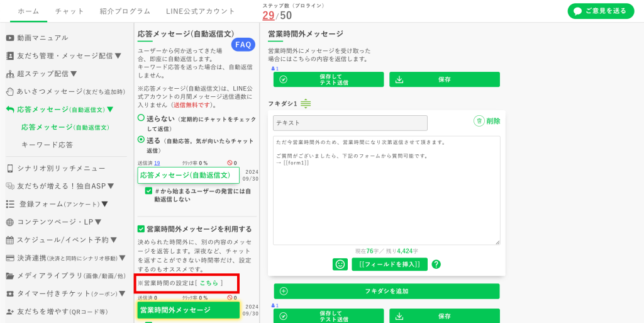Select the 送る auto-reply radio option

tap(141, 139)
